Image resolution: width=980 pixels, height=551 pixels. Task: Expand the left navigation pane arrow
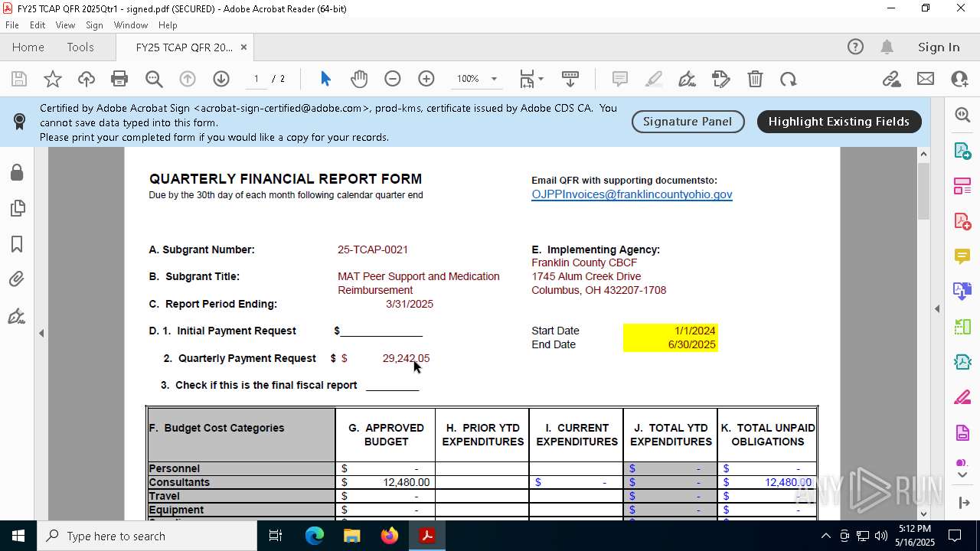[41, 334]
